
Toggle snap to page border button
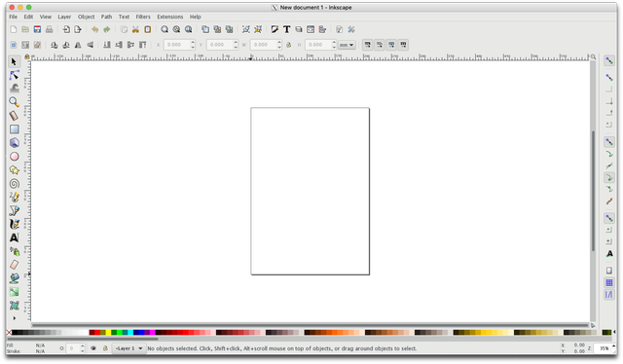click(x=609, y=271)
